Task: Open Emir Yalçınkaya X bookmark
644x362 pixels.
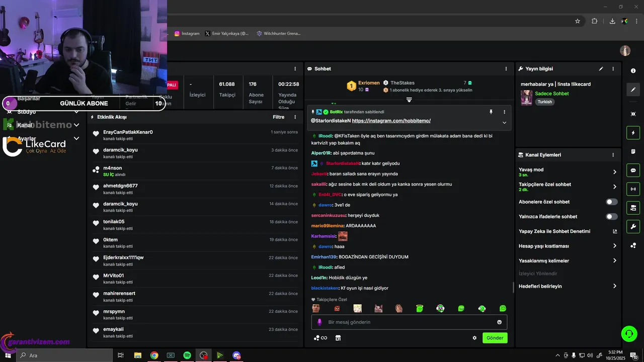Action: [227, 34]
